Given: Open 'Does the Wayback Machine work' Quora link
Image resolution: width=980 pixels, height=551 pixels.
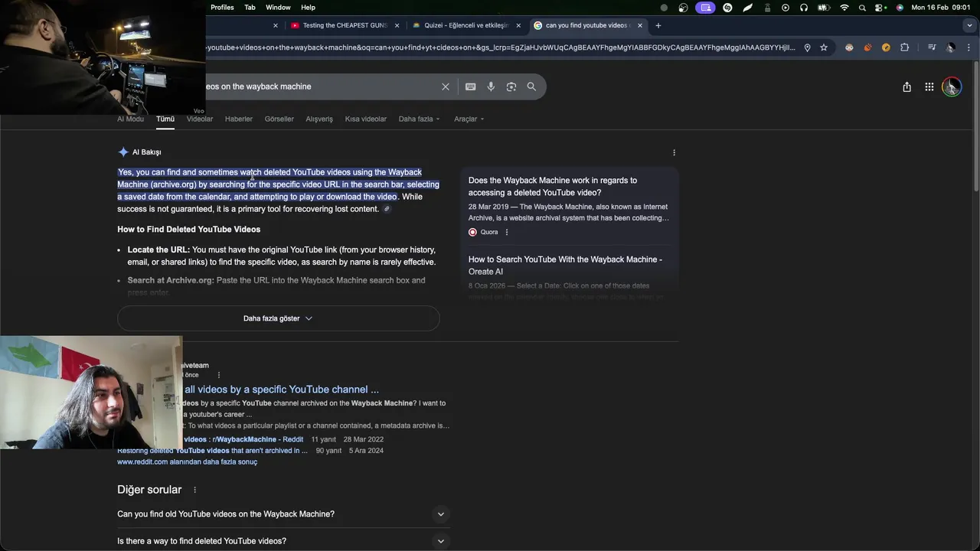Looking at the screenshot, I should pos(553,187).
